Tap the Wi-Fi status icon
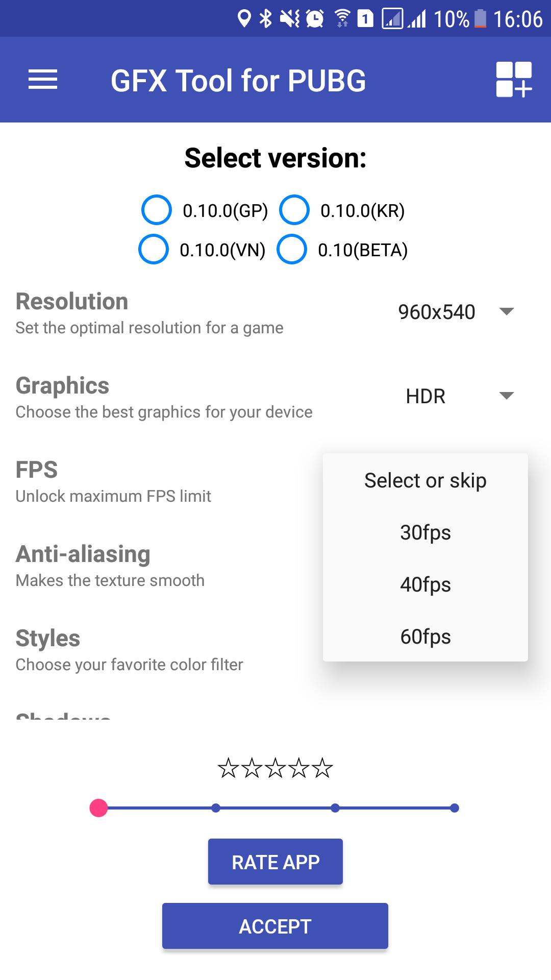Image resolution: width=551 pixels, height=980 pixels. point(343,19)
